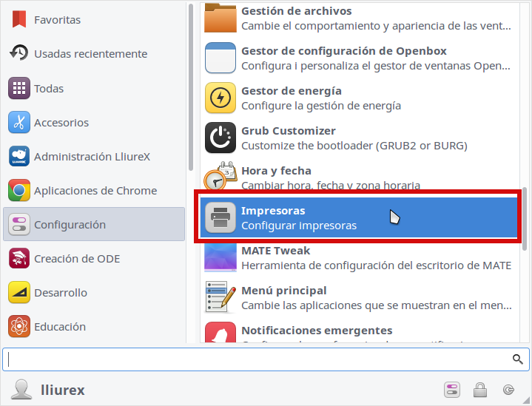The image size is (532, 406).
Task: Open Menú principal editor entry
Action: coord(358,297)
